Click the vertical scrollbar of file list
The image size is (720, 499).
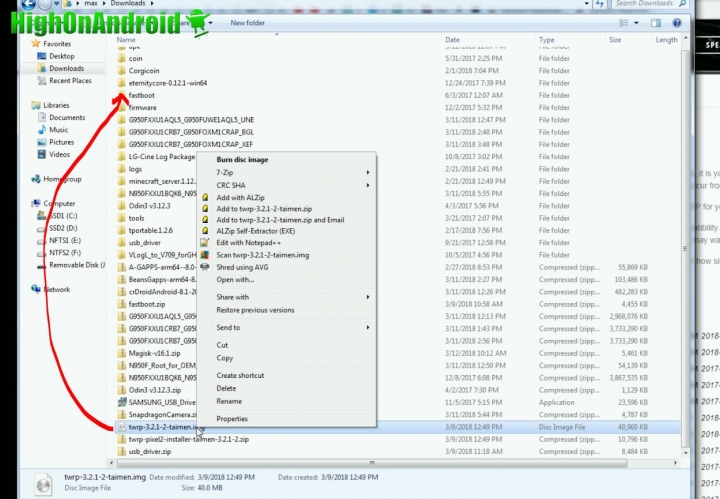pos(685,248)
